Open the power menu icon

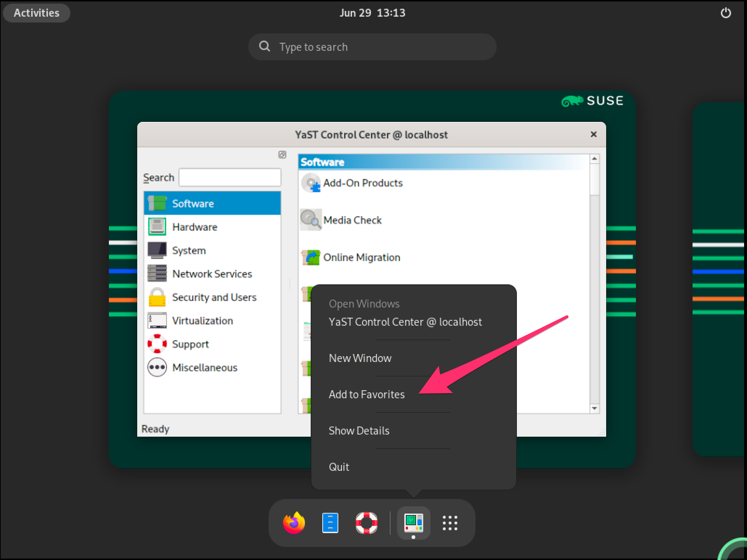726,13
